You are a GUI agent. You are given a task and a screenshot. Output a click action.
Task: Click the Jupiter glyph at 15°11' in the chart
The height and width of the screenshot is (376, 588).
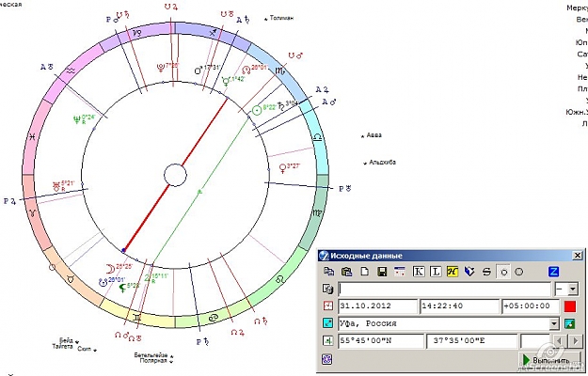(148, 278)
